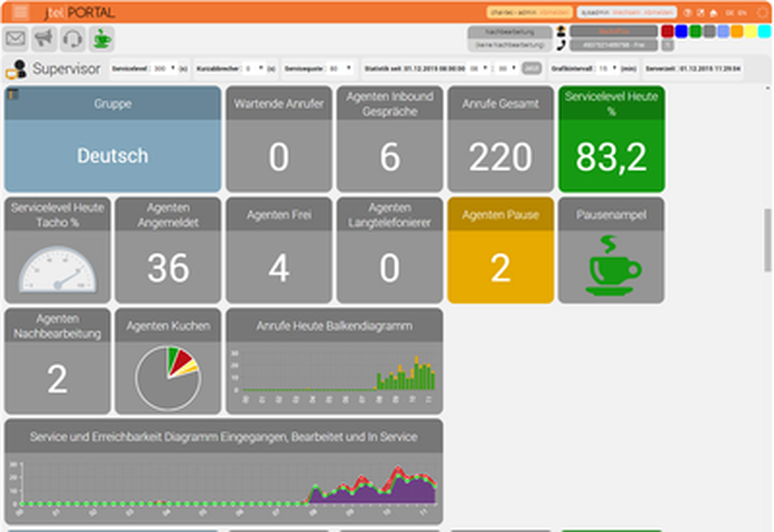
Task: Click the green coffee cup break icon in toolbar
Action: point(101,39)
